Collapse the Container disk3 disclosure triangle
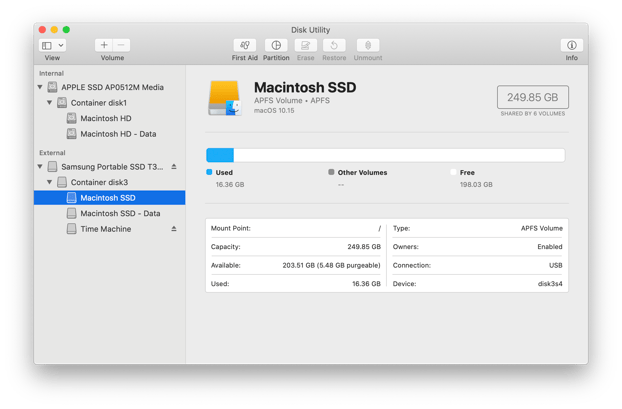The image size is (622, 409). [50, 182]
